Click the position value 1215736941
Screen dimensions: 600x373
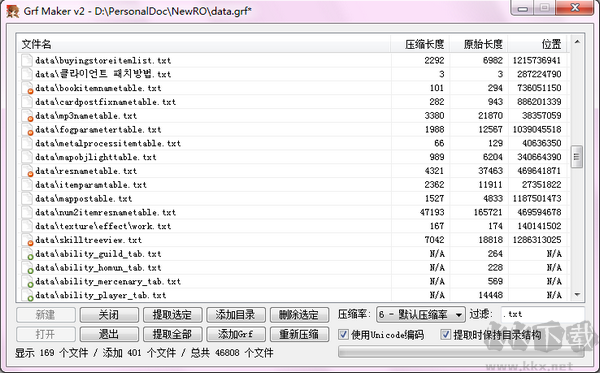tap(536, 60)
